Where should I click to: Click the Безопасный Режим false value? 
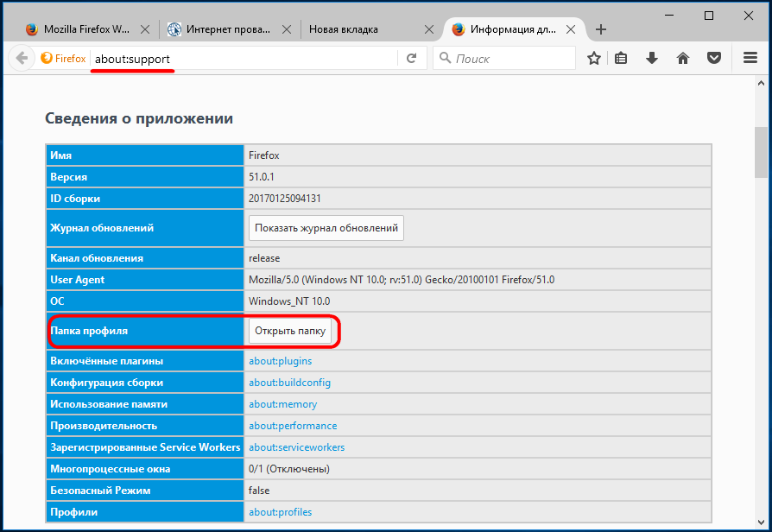[259, 491]
